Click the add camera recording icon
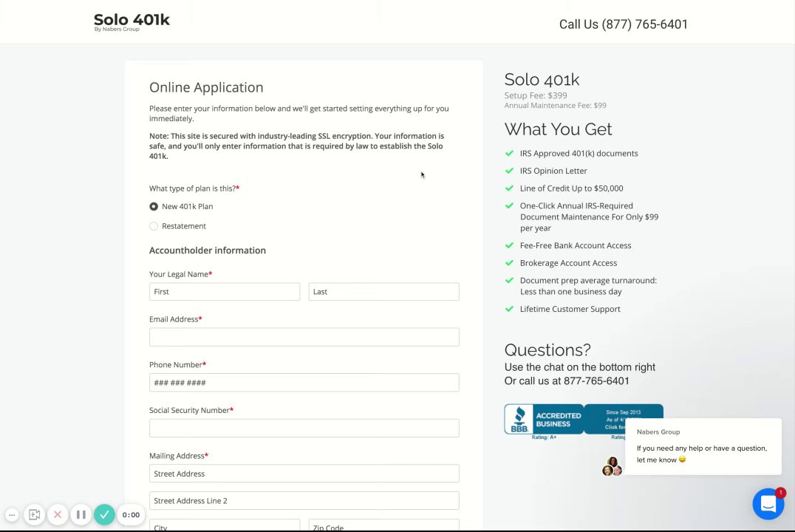 pos(34,514)
